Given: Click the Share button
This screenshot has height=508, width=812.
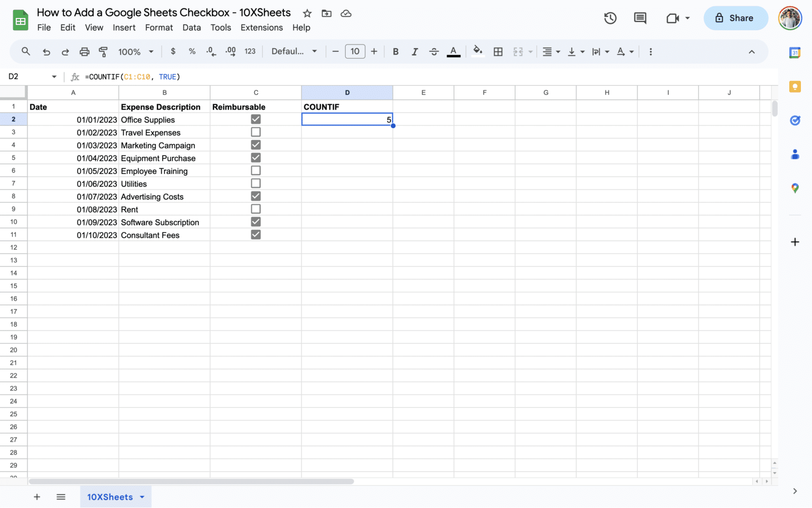Looking at the screenshot, I should point(735,17).
